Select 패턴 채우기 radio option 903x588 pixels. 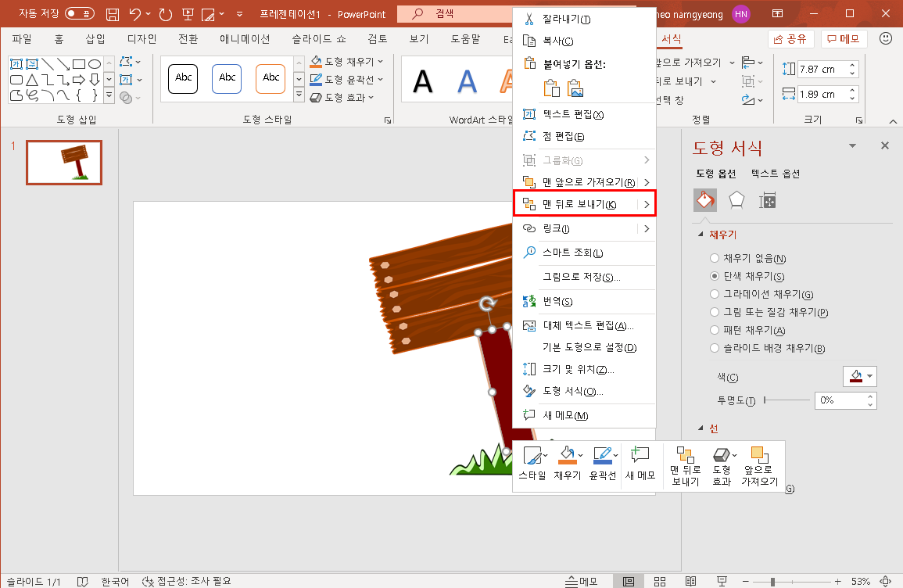point(715,330)
